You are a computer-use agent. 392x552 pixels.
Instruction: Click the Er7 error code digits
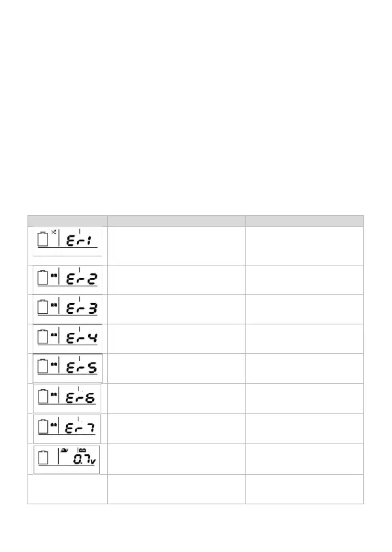(x=81, y=428)
